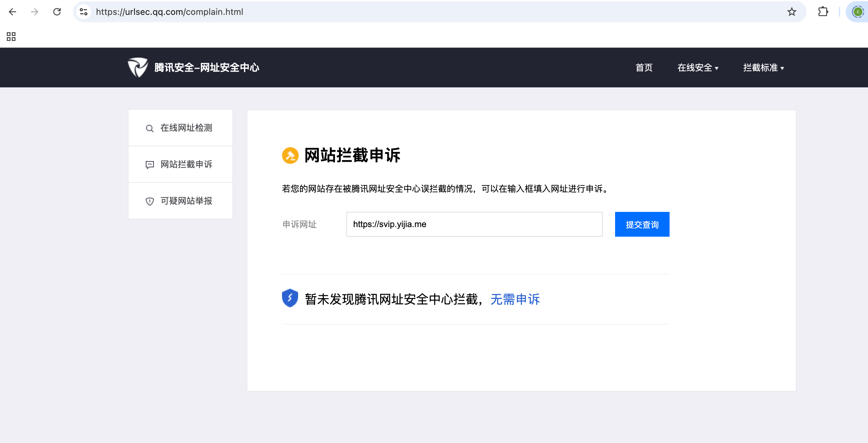The height and width of the screenshot is (443, 868).
Task: Expand the 拦截标准 dropdown menu
Action: (763, 68)
